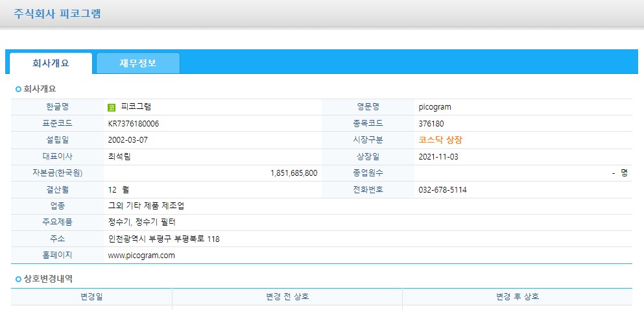Select the capital value 1,851,685,800
The height and width of the screenshot is (310, 644).
[294, 173]
